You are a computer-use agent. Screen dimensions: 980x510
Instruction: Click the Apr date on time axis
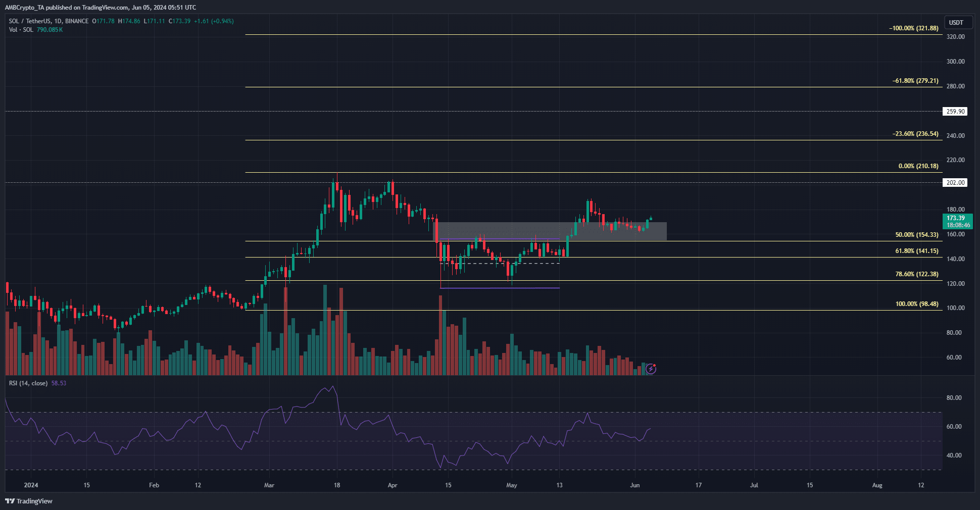[393, 485]
